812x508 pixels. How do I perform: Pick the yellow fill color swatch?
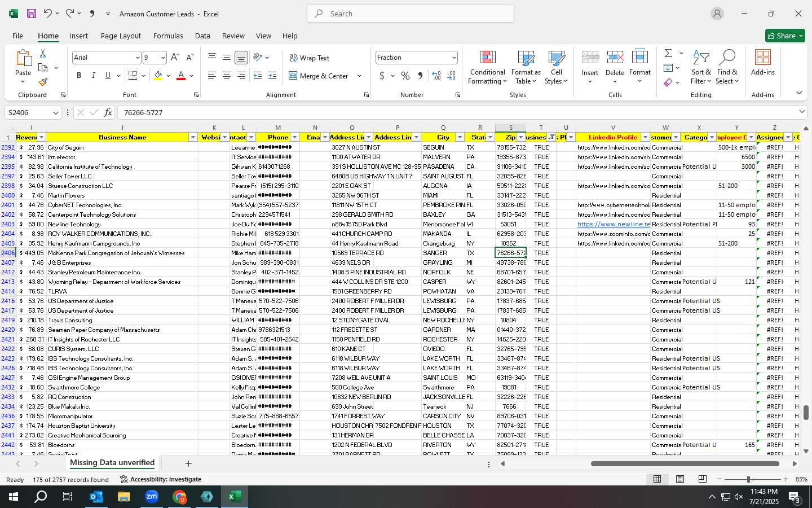coord(158,76)
